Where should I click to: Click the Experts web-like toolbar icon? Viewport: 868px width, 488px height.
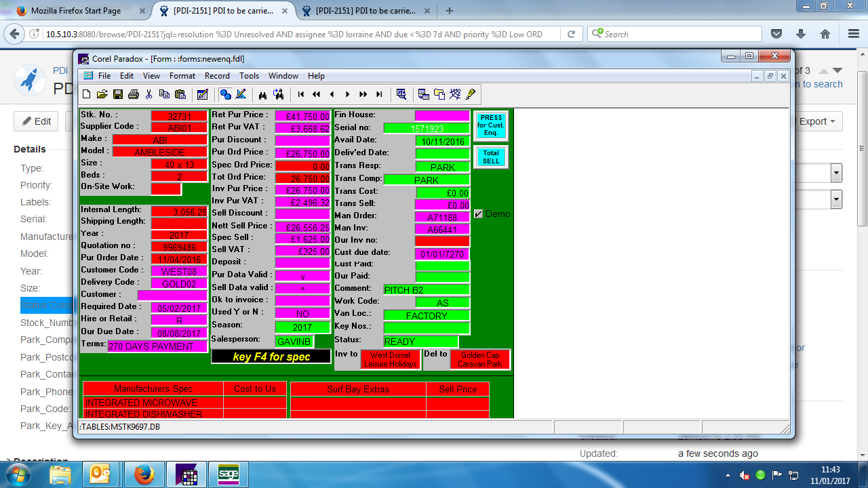pyautogui.click(x=454, y=94)
